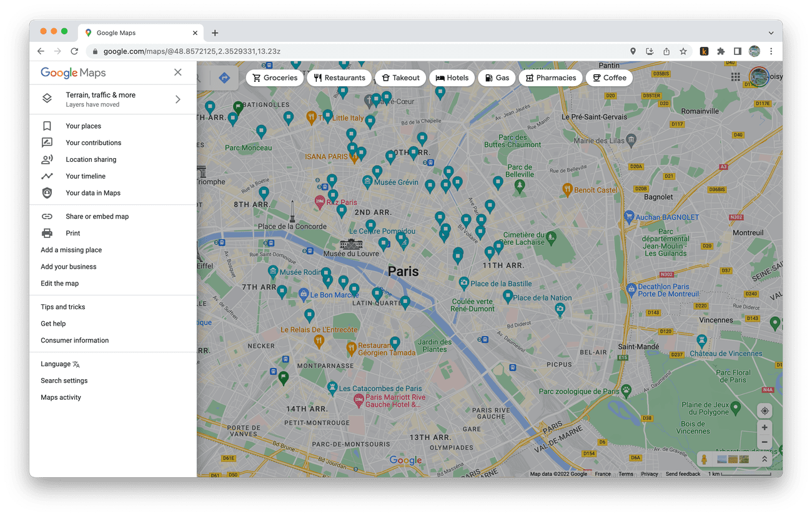Bookmark this page with the star icon
Image resolution: width=812 pixels, height=516 pixels.
pyautogui.click(x=683, y=51)
